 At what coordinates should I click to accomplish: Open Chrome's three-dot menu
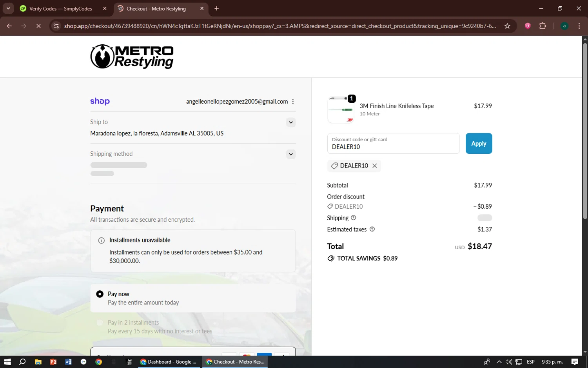579,26
